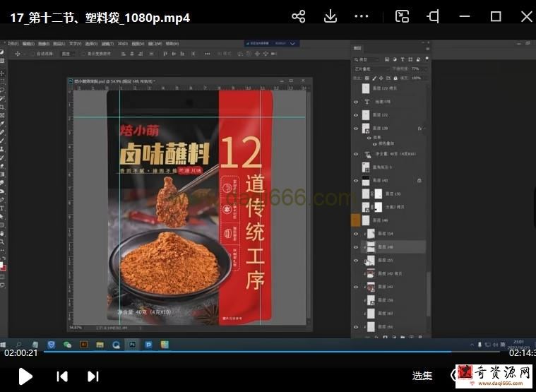The width and height of the screenshot is (536, 392).
Task: Select the Crop tool in the left toolbar
Action: [x=2, y=107]
